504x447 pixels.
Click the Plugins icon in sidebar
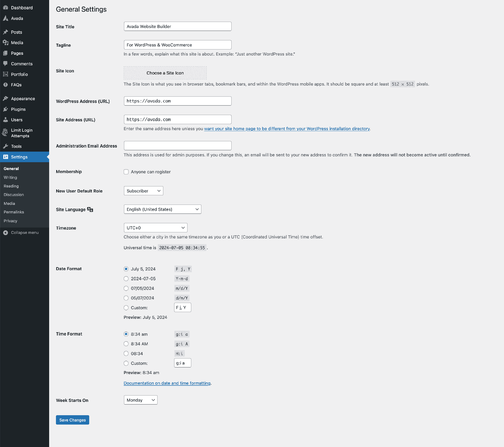[6, 109]
